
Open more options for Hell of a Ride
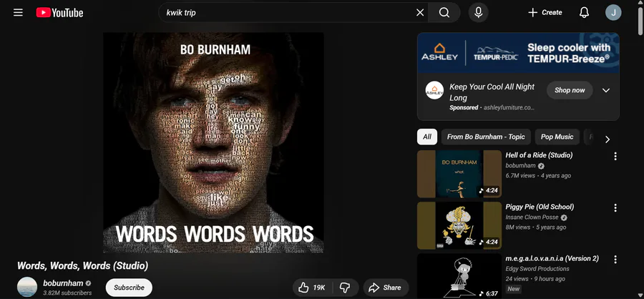(x=615, y=156)
